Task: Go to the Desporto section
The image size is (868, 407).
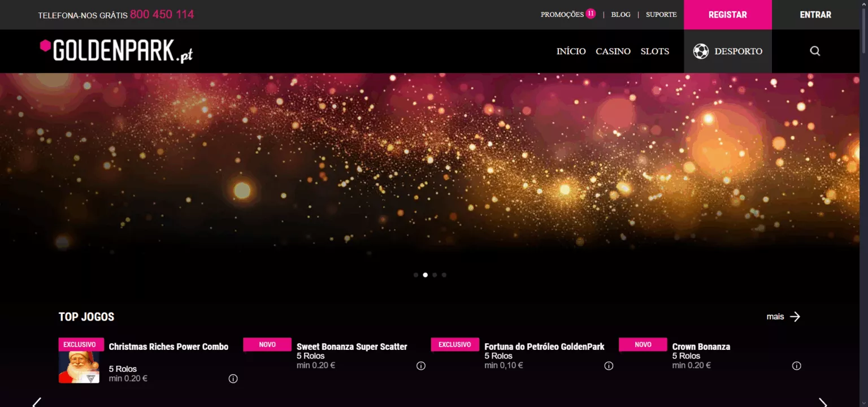Action: click(727, 51)
